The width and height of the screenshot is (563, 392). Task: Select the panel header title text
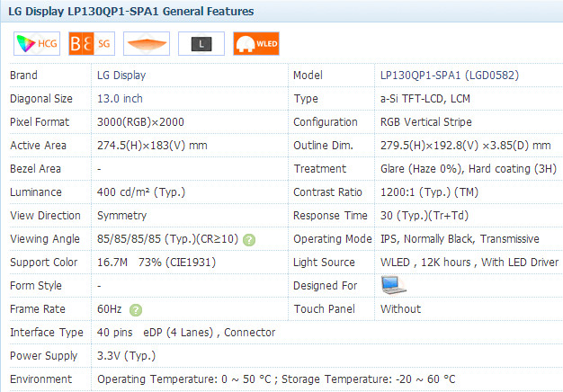pos(131,11)
